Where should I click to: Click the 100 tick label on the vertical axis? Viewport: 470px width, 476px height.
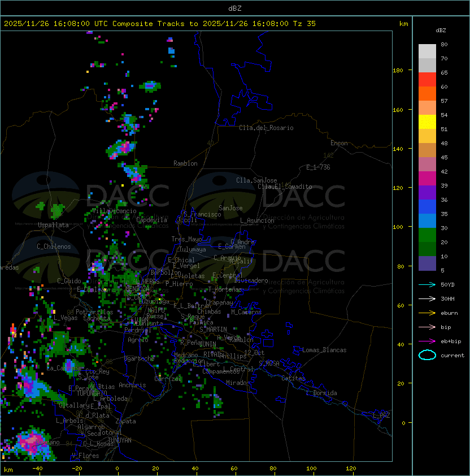[398, 227]
